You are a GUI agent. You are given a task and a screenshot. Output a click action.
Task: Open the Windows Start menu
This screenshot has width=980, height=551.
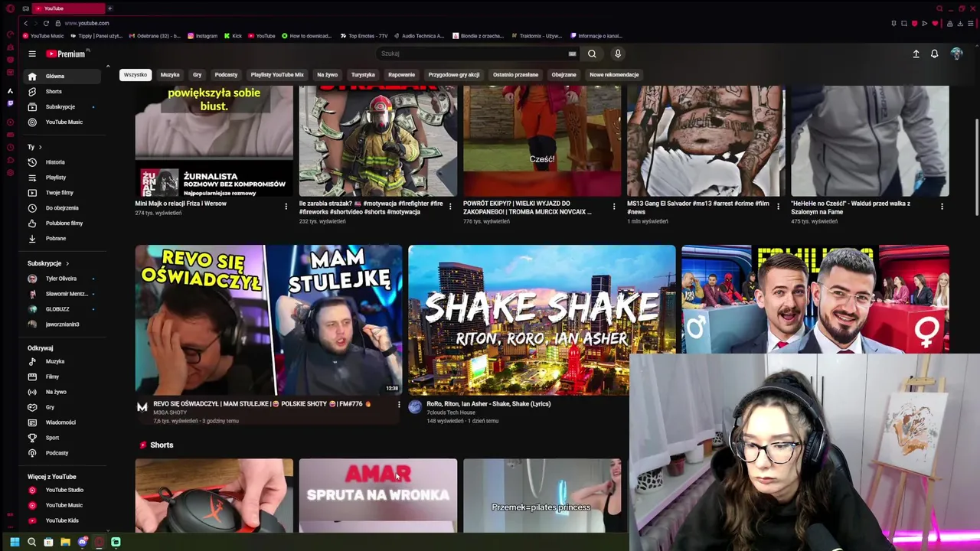click(x=14, y=542)
